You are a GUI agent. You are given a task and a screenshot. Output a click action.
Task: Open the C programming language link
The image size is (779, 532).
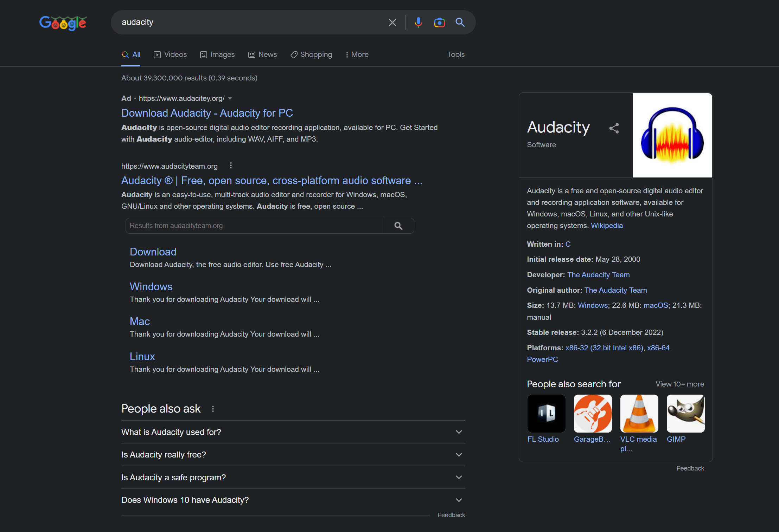click(x=568, y=244)
